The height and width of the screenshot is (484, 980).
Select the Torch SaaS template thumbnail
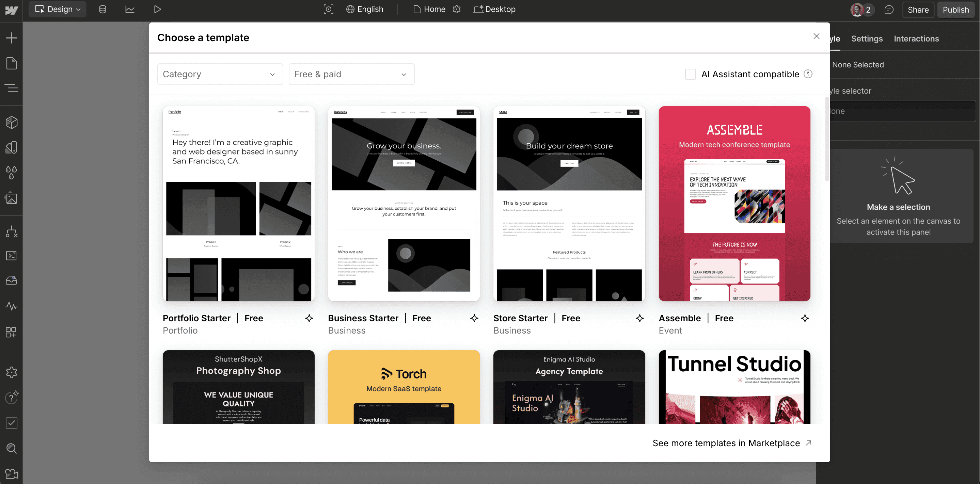click(404, 387)
